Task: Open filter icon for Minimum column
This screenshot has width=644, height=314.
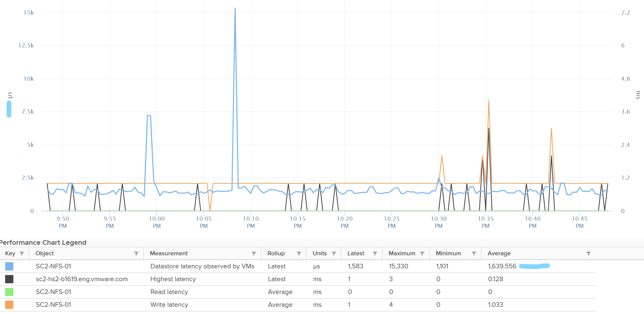Action: pyautogui.click(x=474, y=254)
